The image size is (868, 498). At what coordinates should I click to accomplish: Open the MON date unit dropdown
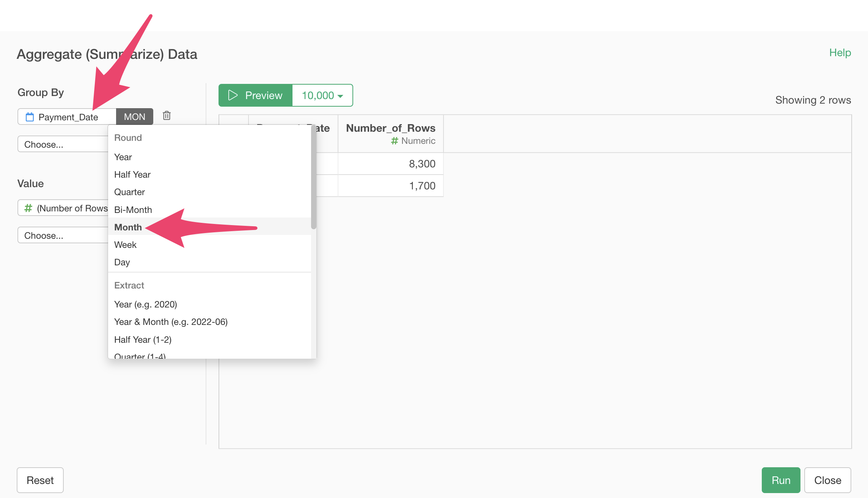click(134, 117)
